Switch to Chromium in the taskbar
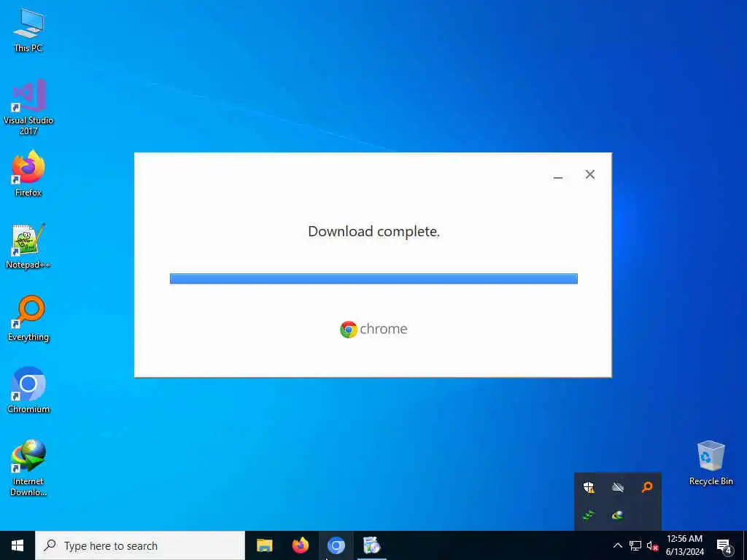Screen dimensions: 747x560 (336, 545)
